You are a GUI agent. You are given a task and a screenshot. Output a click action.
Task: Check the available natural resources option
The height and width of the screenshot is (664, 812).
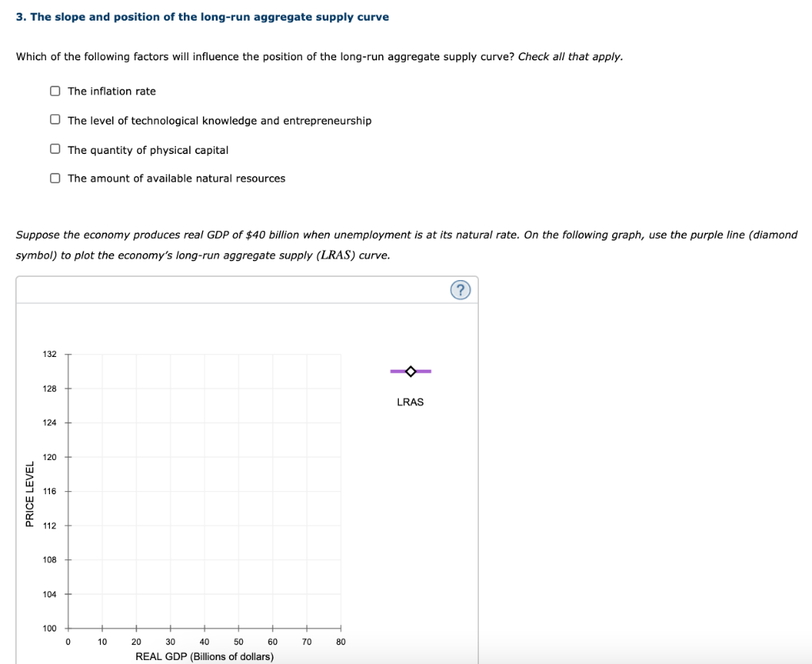[55, 178]
